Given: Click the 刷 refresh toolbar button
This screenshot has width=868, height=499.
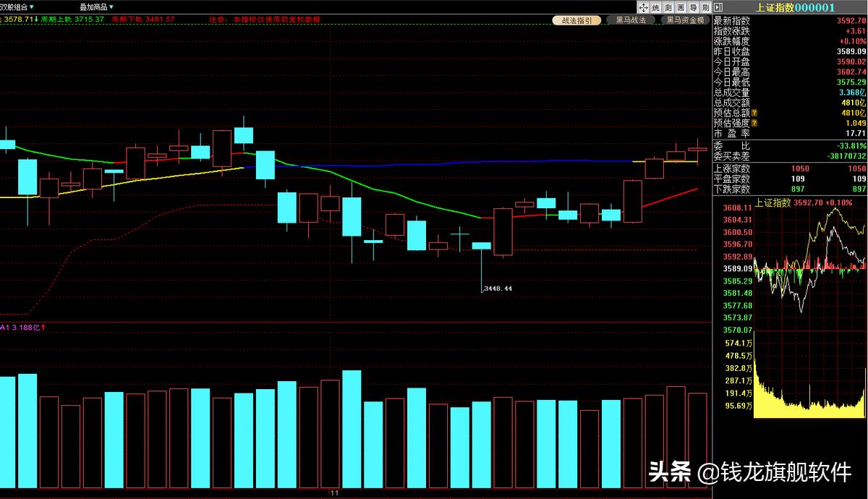Looking at the screenshot, I should click(705, 7).
